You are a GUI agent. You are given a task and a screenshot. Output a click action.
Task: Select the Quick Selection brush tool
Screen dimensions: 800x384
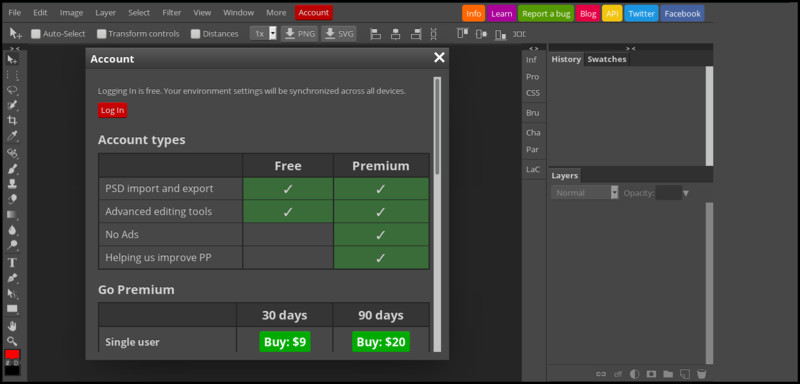point(12,105)
